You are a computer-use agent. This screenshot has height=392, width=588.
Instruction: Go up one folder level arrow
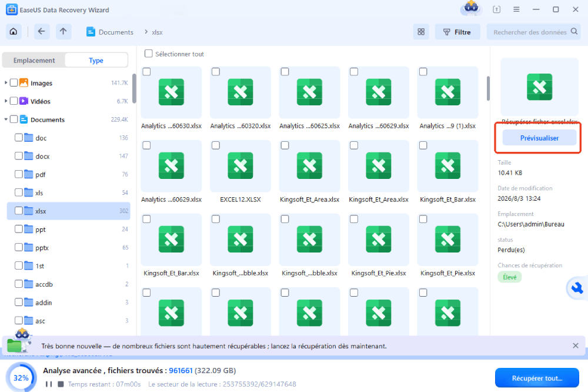coord(64,32)
